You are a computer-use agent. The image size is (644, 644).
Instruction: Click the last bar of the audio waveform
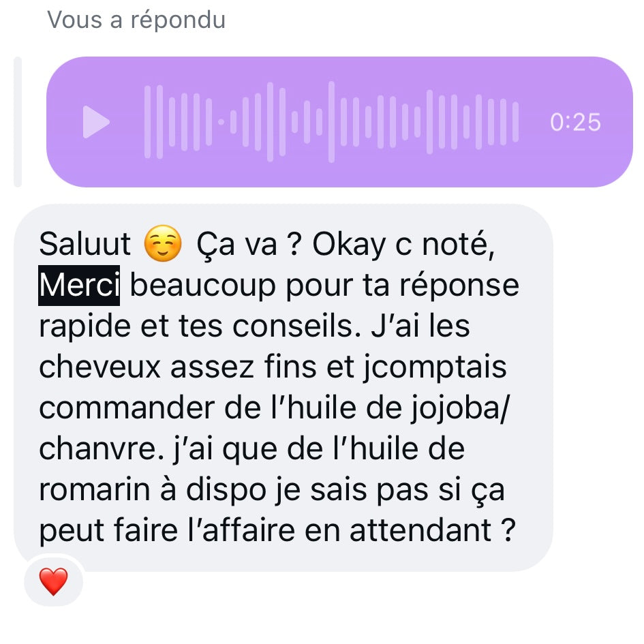pos(515,122)
